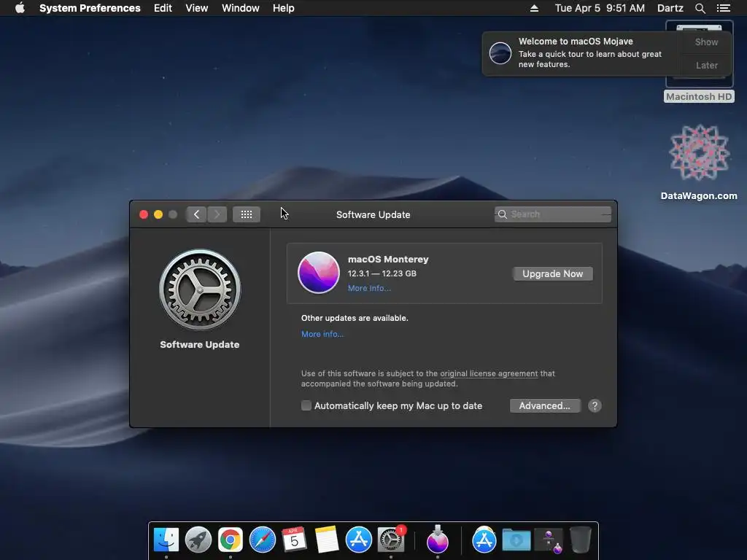Open More info under Other updates are available
This screenshot has height=560, width=747.
322,334
